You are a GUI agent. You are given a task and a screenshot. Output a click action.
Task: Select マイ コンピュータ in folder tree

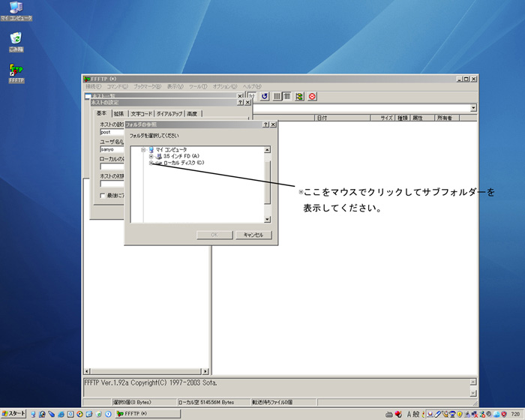coord(171,150)
